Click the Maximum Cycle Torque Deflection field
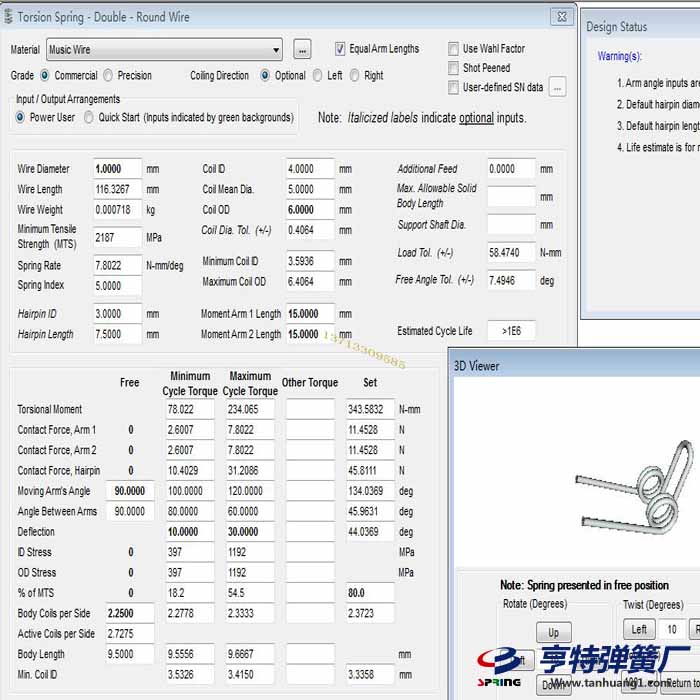This screenshot has height=700, width=700. [x=250, y=532]
